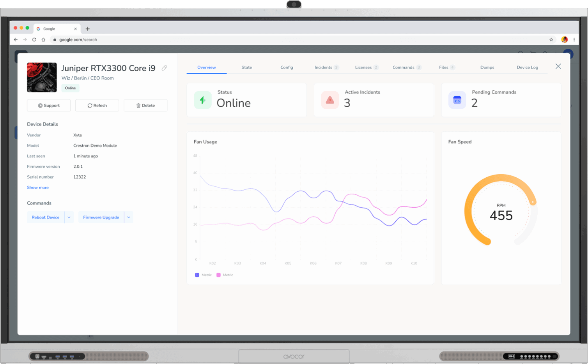This screenshot has height=364, width=588.
Task: Click the Pending Commands code icon
Action: 457,100
